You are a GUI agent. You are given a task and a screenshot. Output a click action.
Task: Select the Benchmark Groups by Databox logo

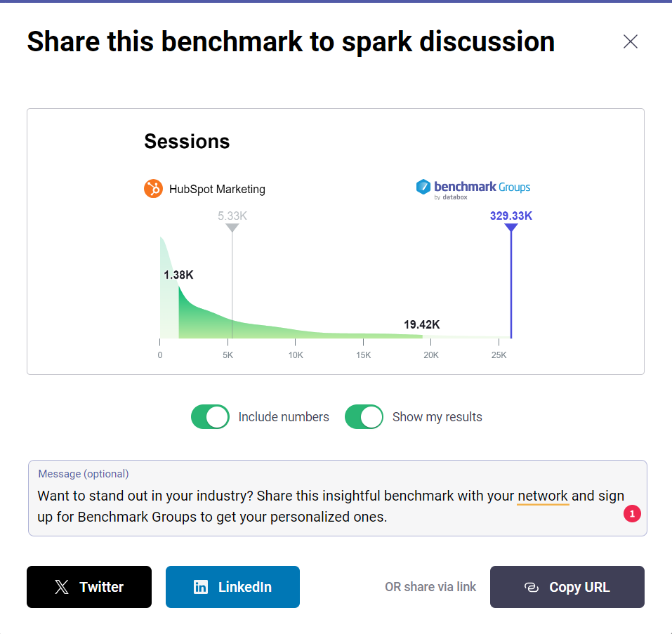[473, 188]
